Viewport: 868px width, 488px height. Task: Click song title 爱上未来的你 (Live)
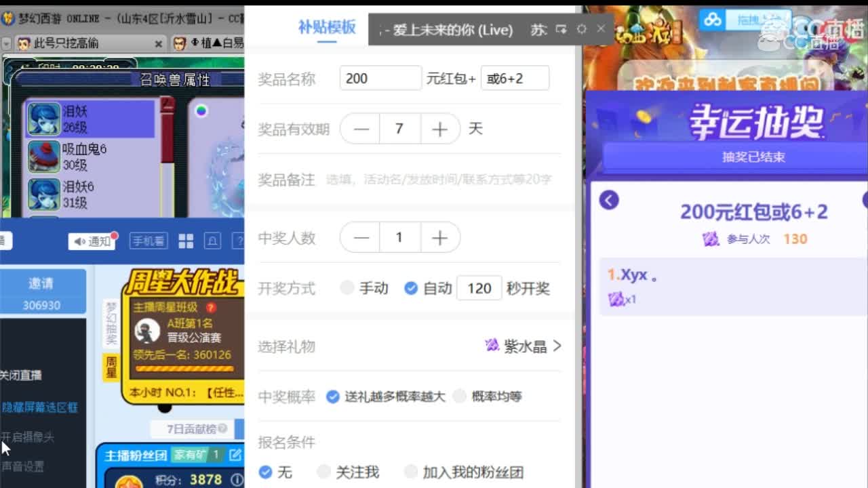pos(453,30)
